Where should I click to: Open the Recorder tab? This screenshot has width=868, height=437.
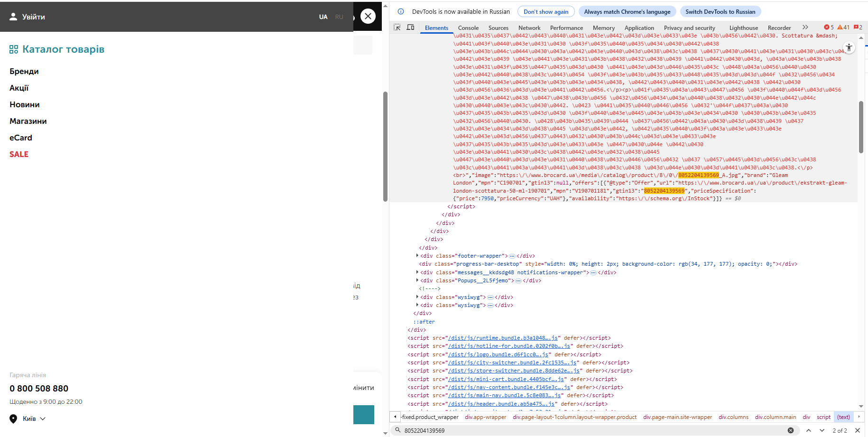(779, 28)
